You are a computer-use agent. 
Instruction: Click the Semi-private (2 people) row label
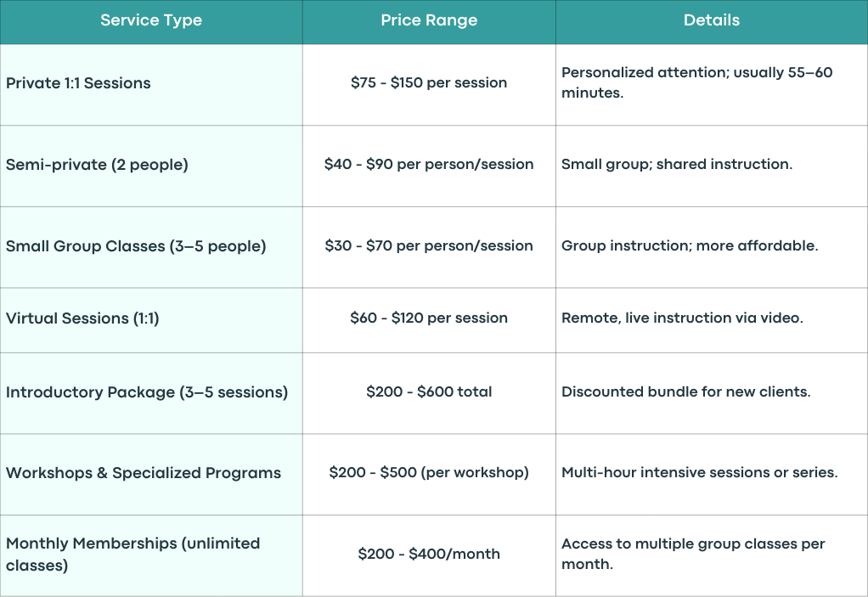click(97, 165)
